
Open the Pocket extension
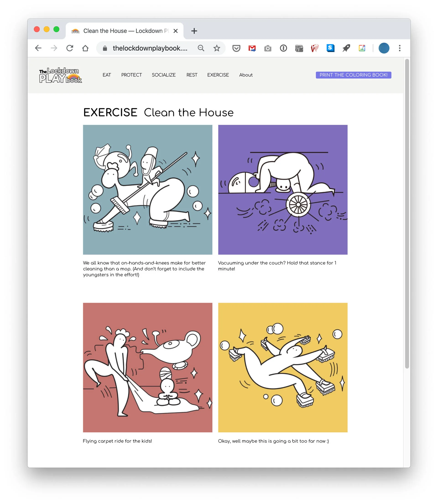pyautogui.click(x=236, y=48)
